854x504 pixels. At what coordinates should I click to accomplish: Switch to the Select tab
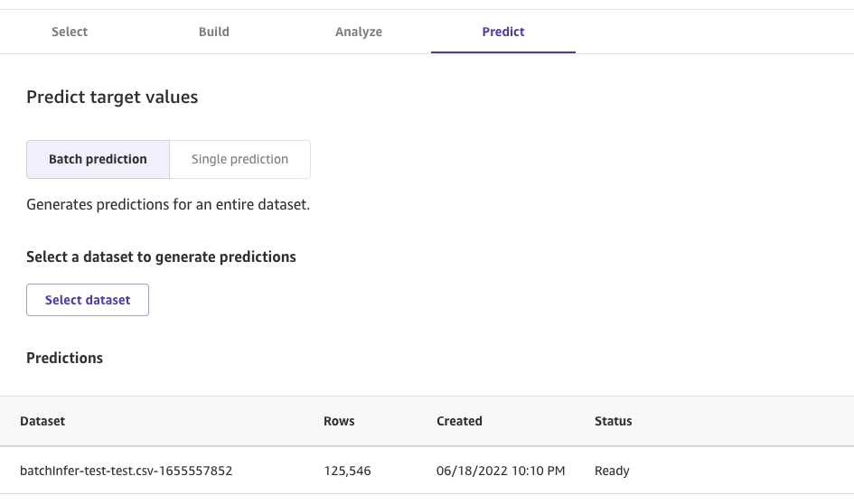(70, 32)
